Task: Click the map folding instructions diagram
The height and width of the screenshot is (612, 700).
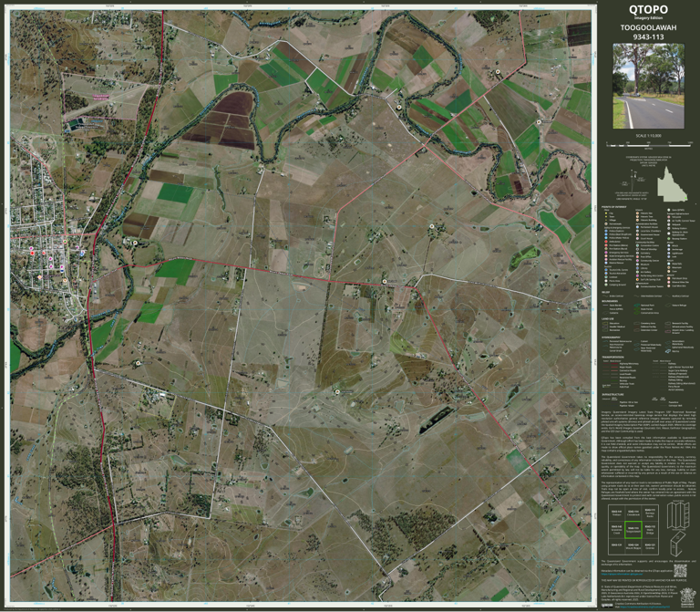Action: tap(678, 514)
